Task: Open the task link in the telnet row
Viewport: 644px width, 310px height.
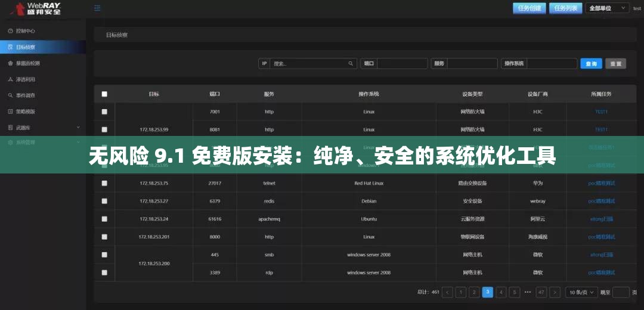Action: click(x=601, y=183)
